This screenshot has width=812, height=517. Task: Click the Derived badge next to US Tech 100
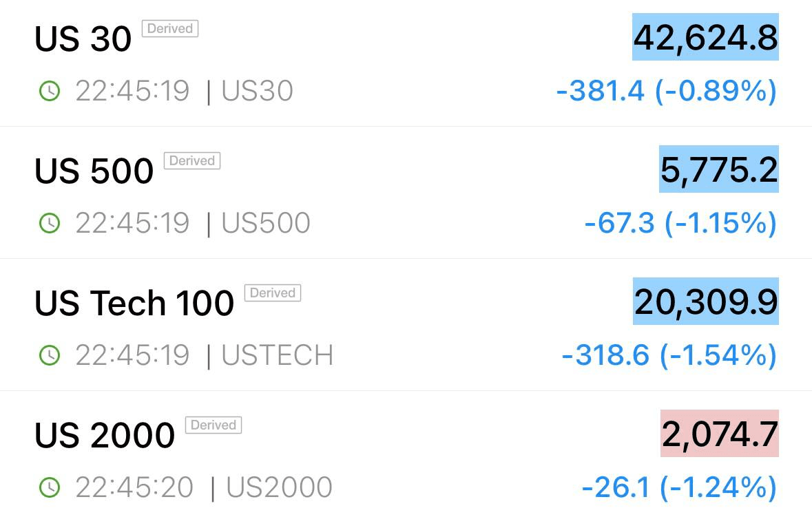(273, 293)
